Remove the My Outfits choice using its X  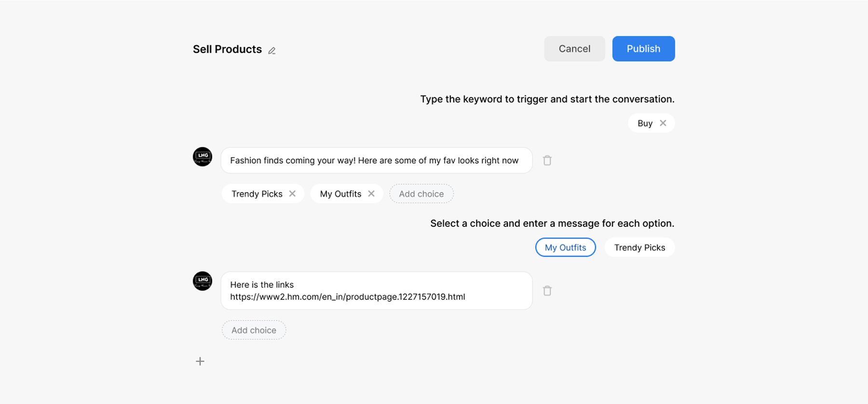click(x=371, y=194)
